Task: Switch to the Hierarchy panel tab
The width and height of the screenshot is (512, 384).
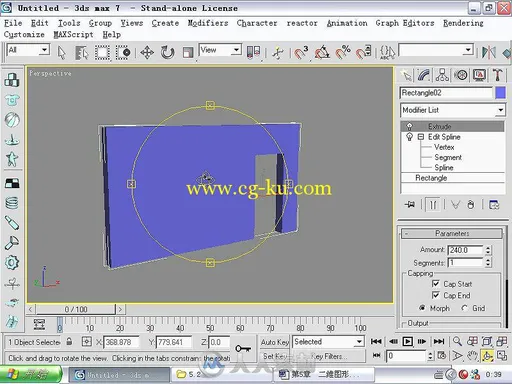Action: point(442,75)
